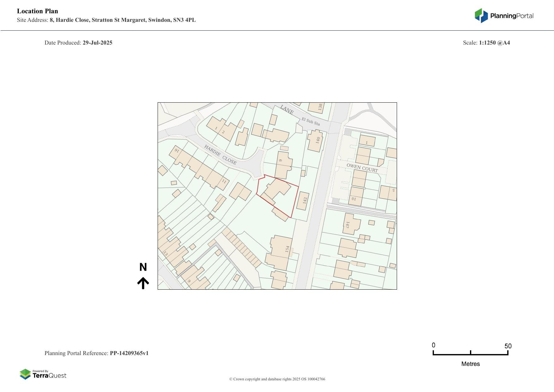The height and width of the screenshot is (392, 554).
Task: Click the El Sub Sta label
Action: click(x=310, y=122)
